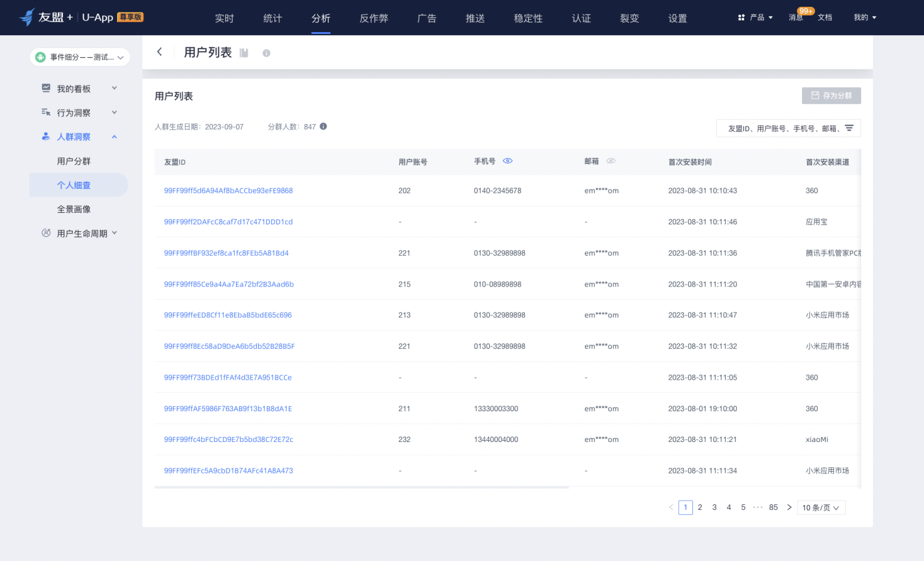This screenshot has width=924, height=561.
Task: Open the 推送 top tab
Action: coord(475,18)
